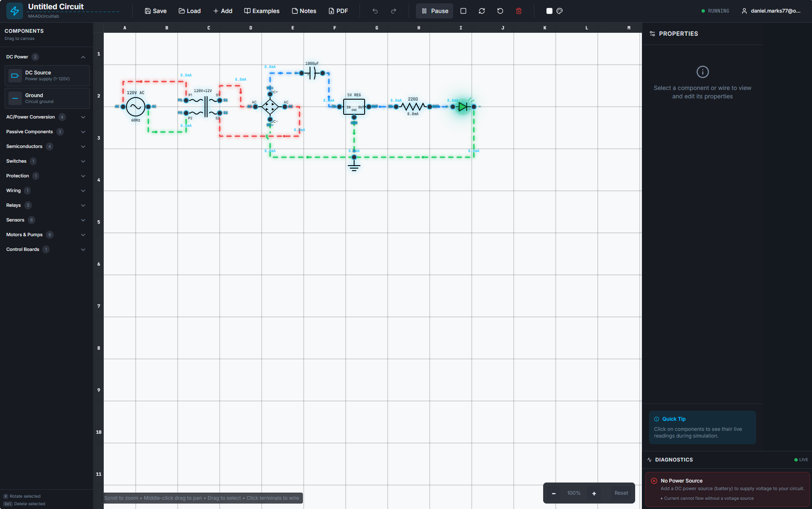This screenshot has width=812, height=509.
Task: Click the Add button in toolbar
Action: [x=223, y=11]
